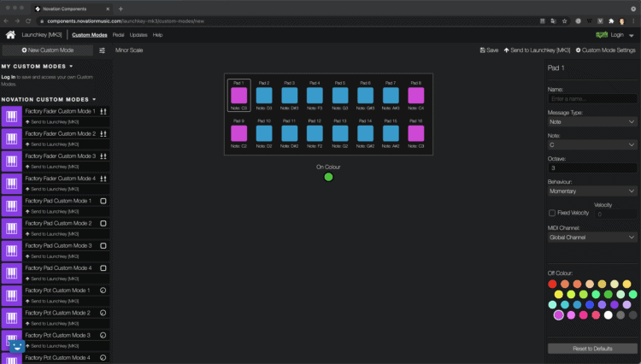
Task: Choose the red Off Colour swatch
Action: coord(552,284)
